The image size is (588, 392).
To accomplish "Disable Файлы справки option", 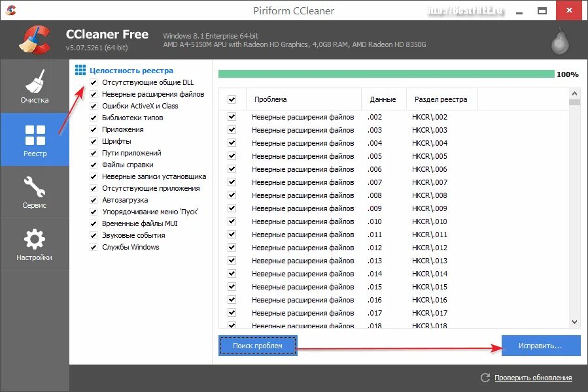I will [x=94, y=165].
